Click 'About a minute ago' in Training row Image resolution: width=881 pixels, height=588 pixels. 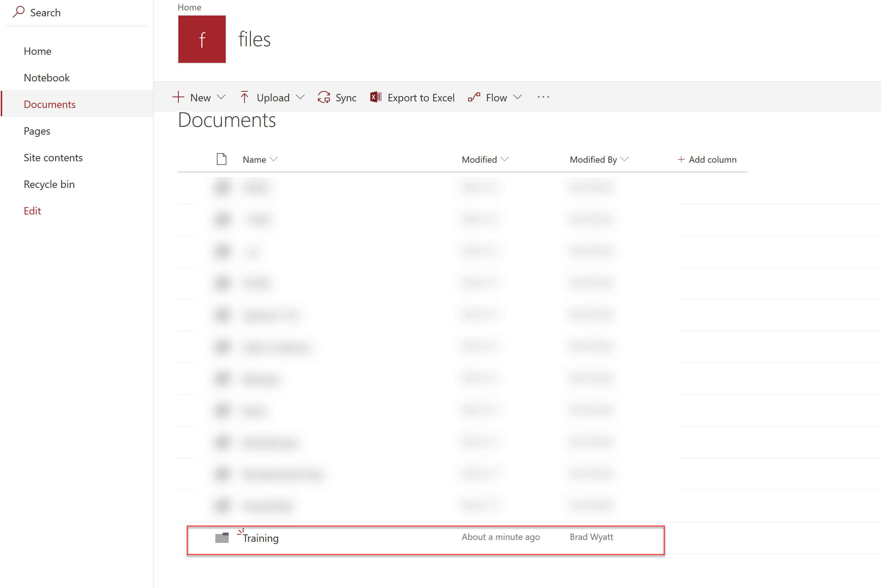point(501,537)
